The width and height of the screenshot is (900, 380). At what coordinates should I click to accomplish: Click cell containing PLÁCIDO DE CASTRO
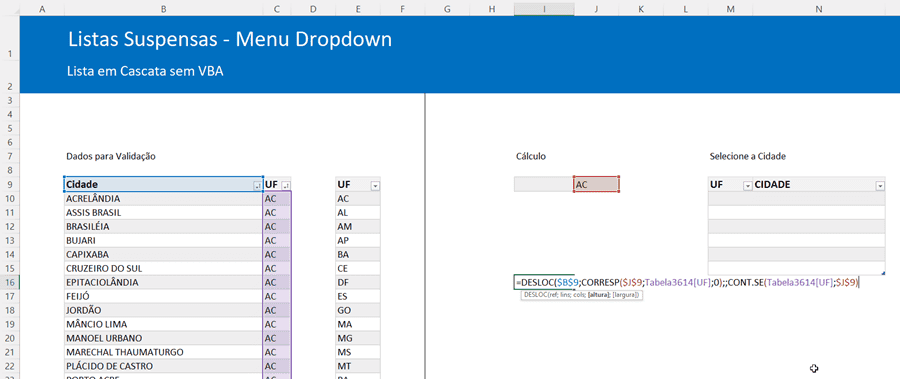click(x=164, y=366)
